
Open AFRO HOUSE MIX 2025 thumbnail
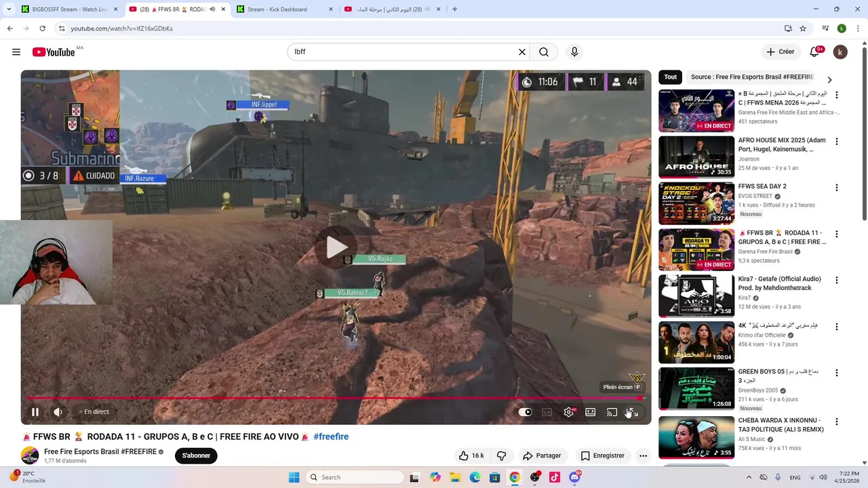tap(696, 157)
